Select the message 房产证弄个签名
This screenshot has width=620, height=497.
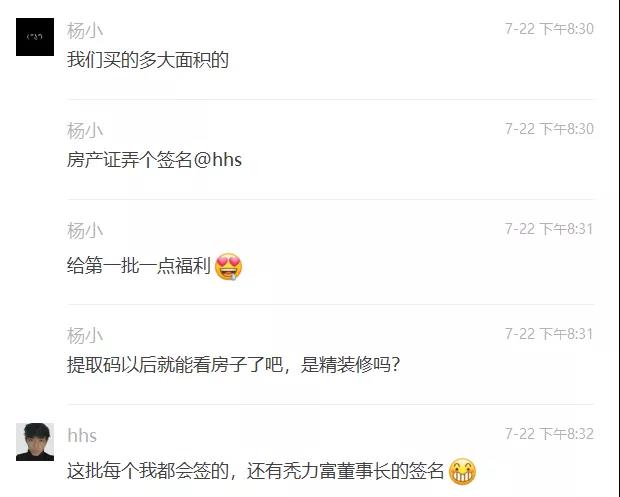[154, 160]
